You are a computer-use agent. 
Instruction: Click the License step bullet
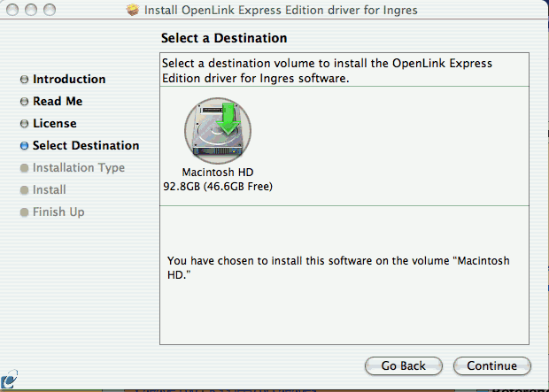[24, 124]
